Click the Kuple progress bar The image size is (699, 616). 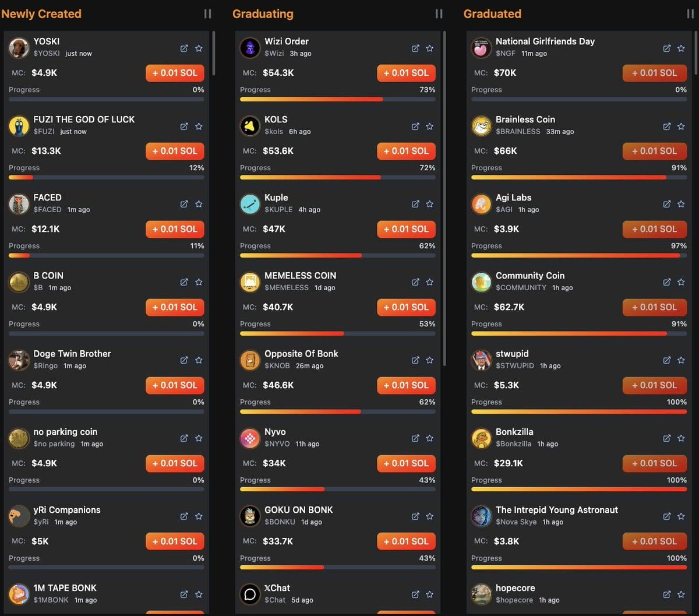pyautogui.click(x=338, y=255)
